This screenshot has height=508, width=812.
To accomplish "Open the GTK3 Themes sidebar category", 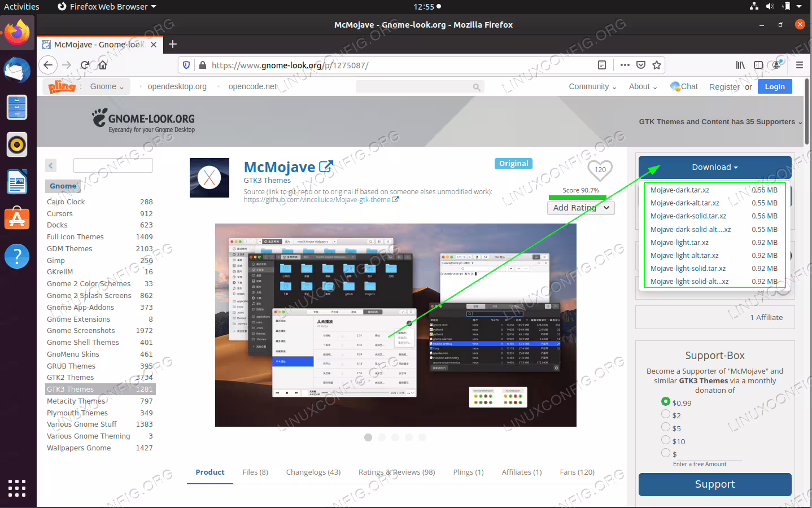I will pyautogui.click(x=100, y=389).
